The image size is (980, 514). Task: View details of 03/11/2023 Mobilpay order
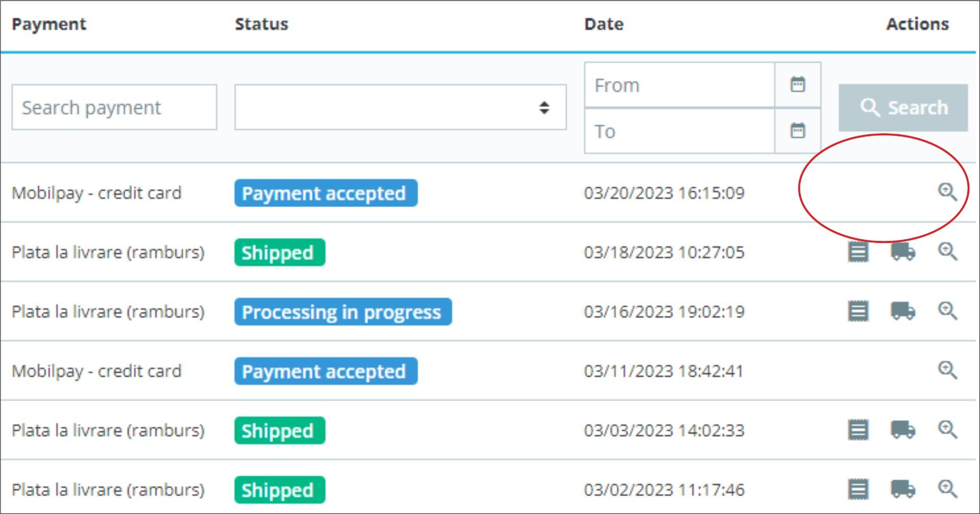coord(947,370)
